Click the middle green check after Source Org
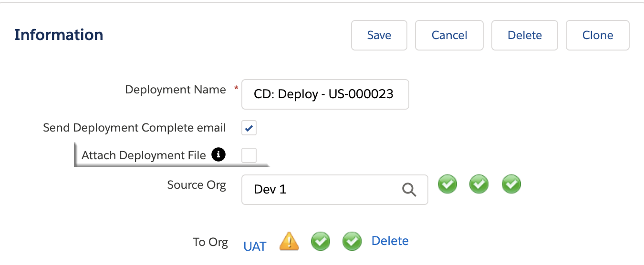 tap(479, 184)
